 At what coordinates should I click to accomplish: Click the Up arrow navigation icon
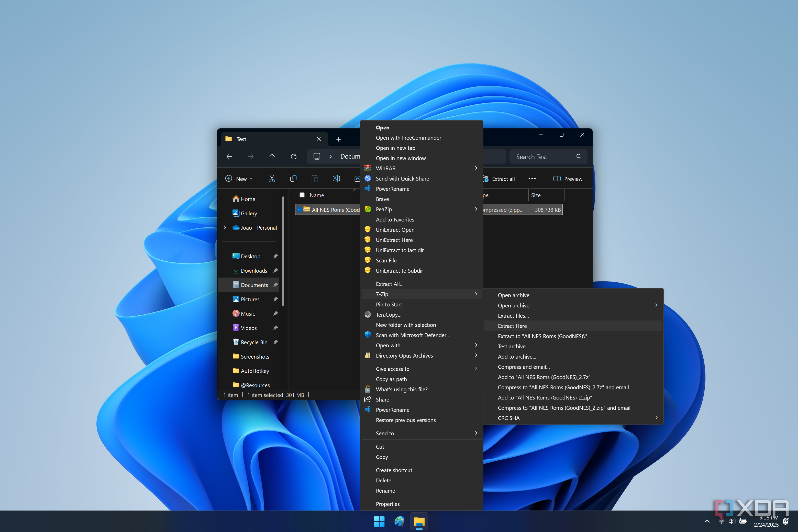[x=272, y=157]
